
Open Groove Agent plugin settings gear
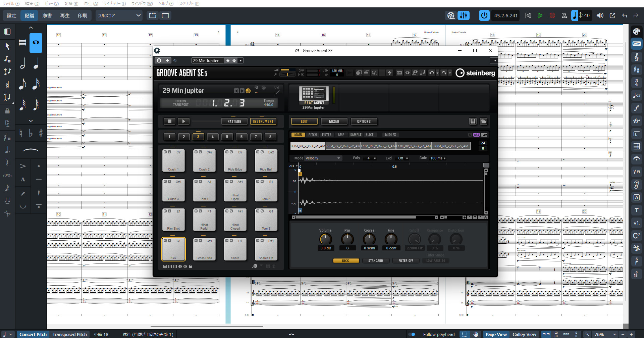coord(157,51)
